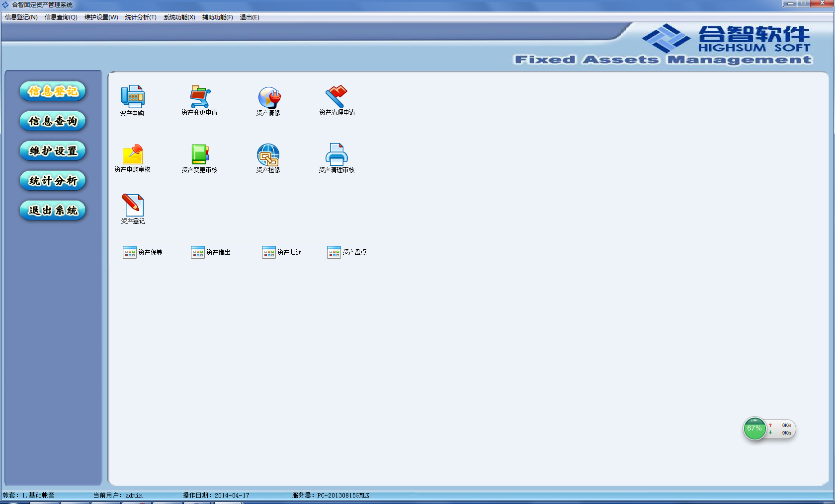Select the 维护设置 sidebar button

pyautogui.click(x=53, y=151)
